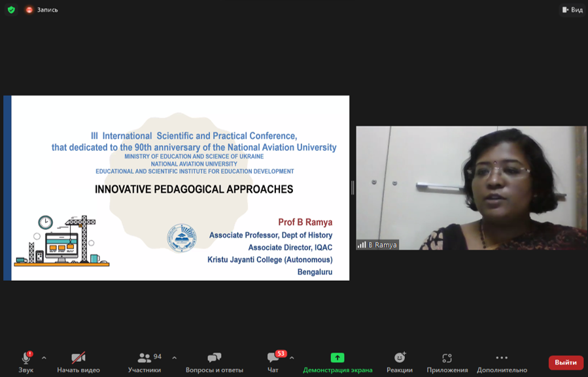
Task: Open Вопросы и ответы Q&A panel
Action: [214, 361]
